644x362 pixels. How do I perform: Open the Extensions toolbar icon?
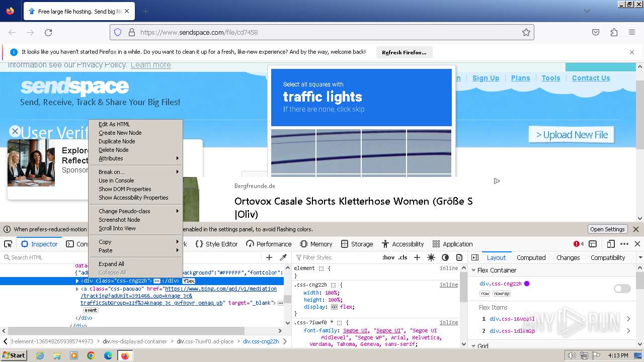(614, 32)
